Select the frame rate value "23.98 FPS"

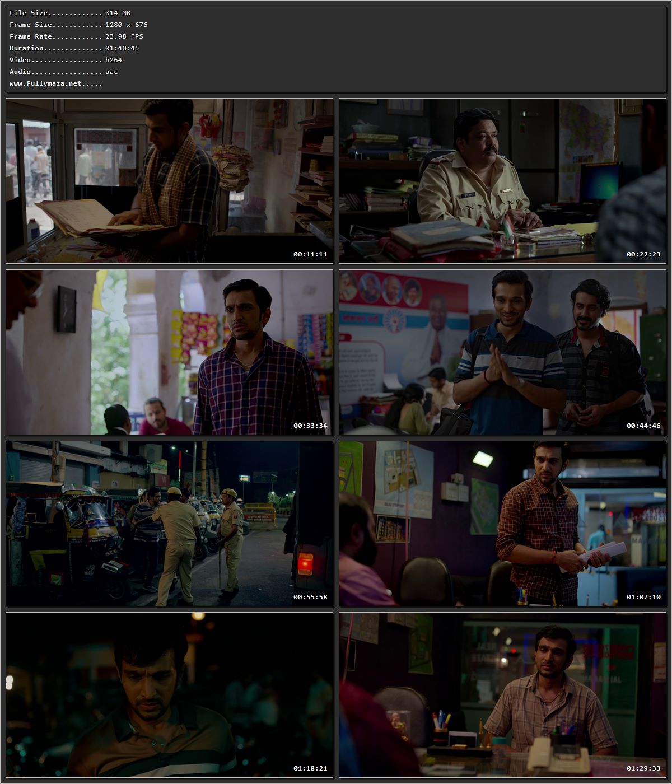click(124, 36)
